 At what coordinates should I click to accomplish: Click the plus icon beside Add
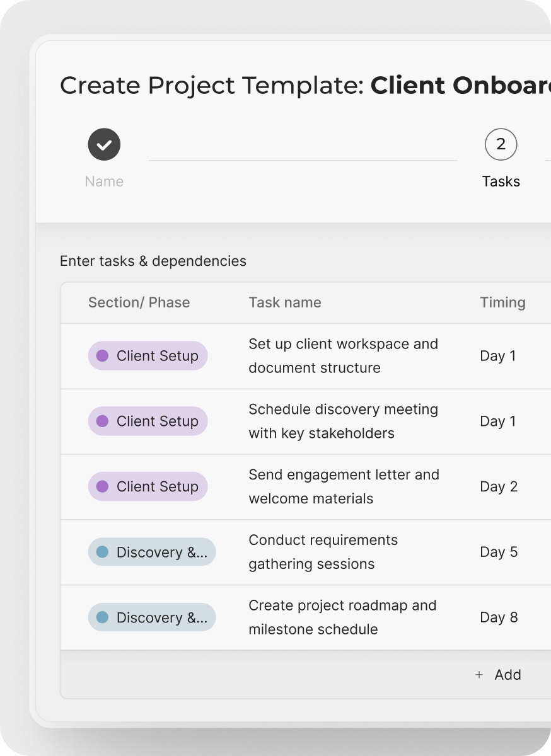(479, 675)
